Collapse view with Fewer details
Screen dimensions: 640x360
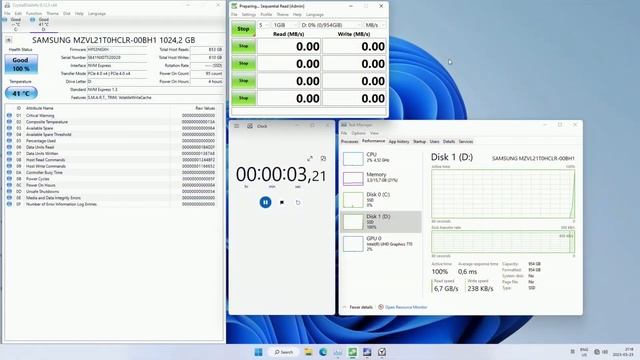click(x=358, y=307)
